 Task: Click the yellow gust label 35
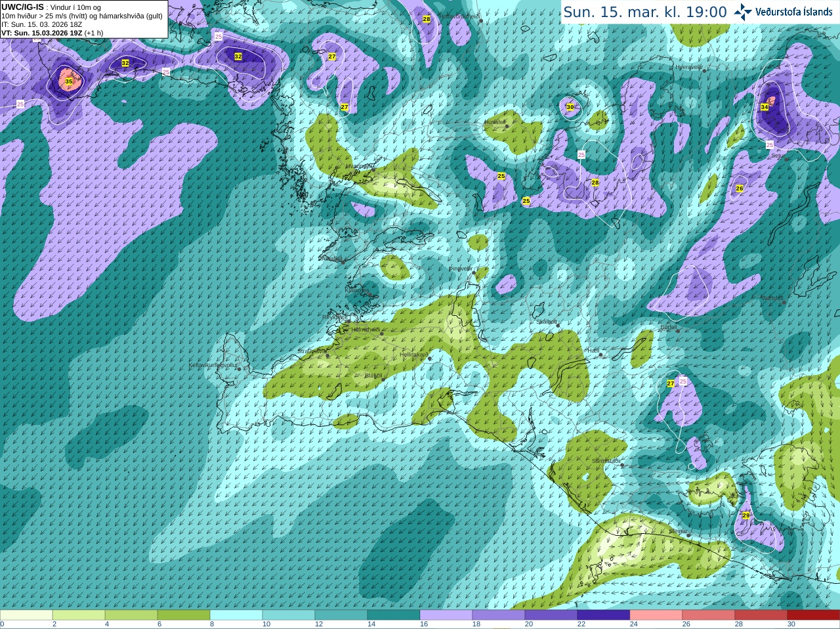[x=69, y=81]
